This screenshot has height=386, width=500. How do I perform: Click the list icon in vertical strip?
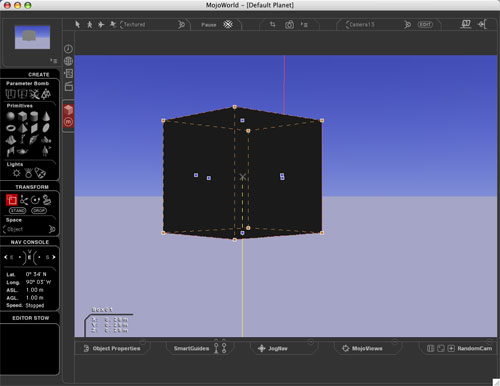68,73
